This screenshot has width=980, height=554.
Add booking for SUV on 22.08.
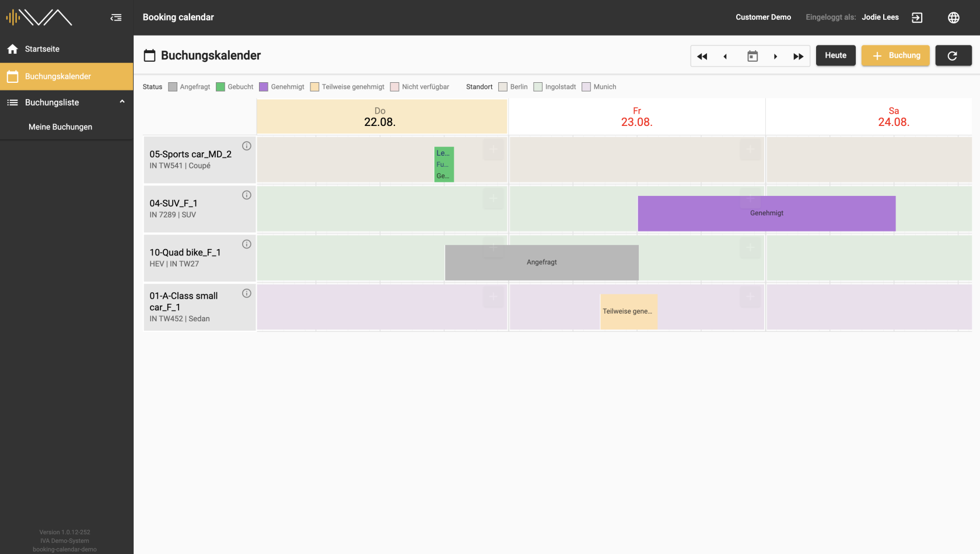click(494, 199)
